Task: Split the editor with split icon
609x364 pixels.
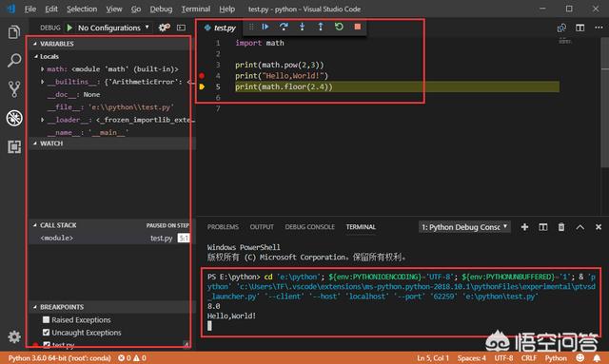Action: (580, 28)
